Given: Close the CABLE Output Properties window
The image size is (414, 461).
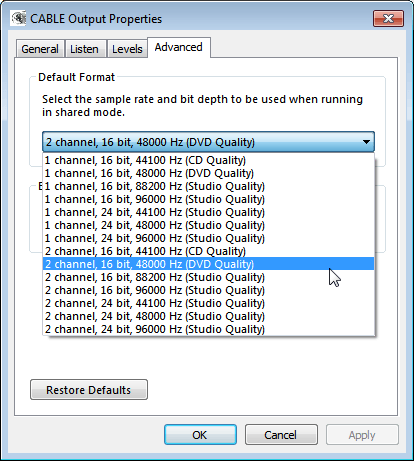Looking at the screenshot, I should [x=388, y=18].
